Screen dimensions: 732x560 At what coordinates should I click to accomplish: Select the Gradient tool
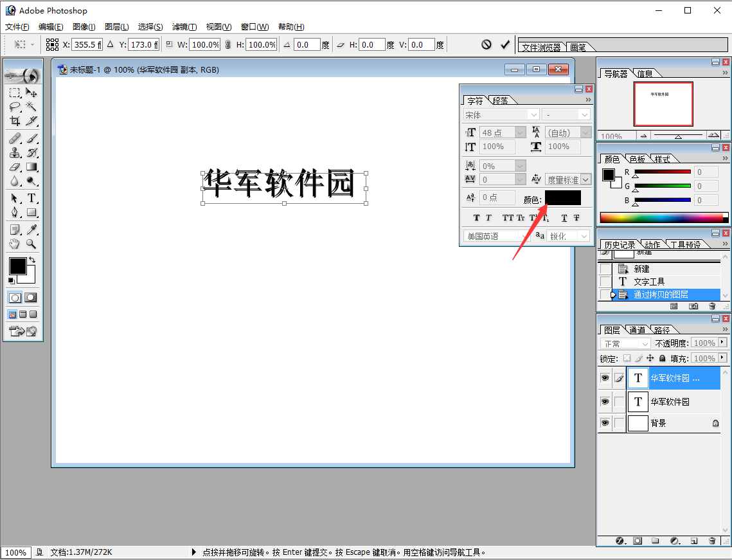[x=31, y=167]
